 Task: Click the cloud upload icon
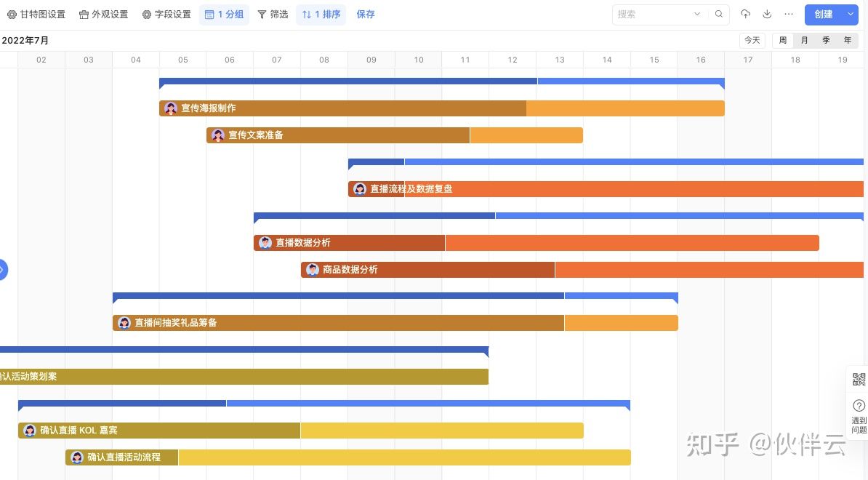point(746,15)
